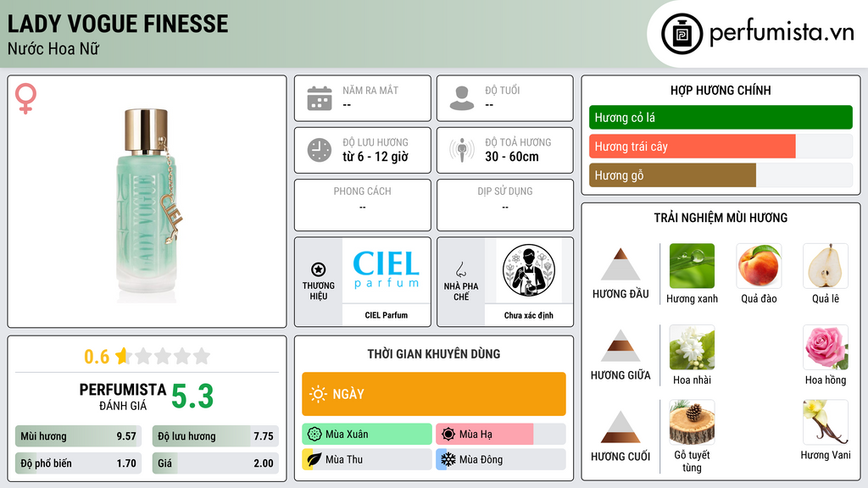This screenshot has width=868, height=488.
Task: Click the '30 - 60cm' sillage value
Action: click(512, 157)
